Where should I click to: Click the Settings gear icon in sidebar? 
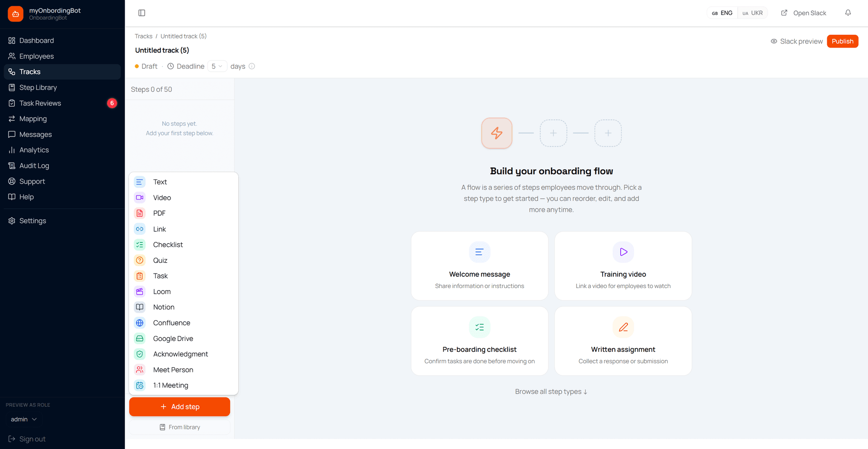tap(12, 221)
